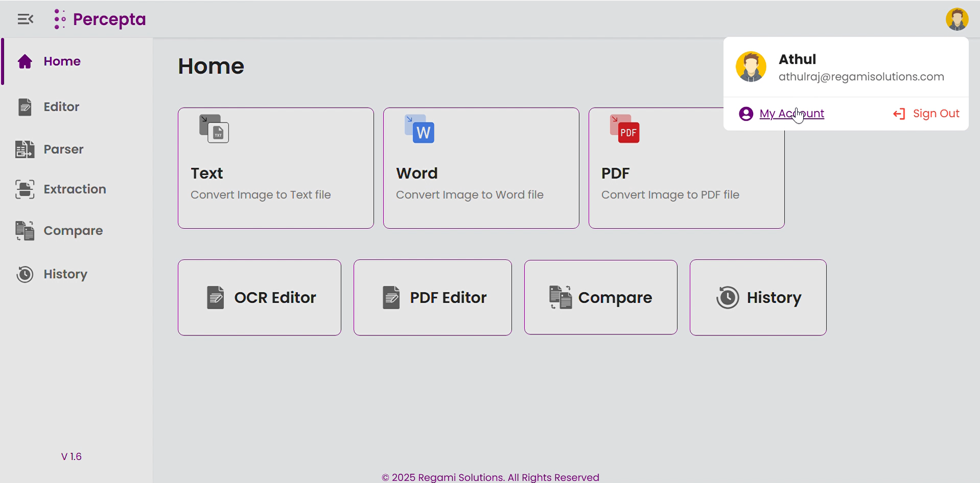Image resolution: width=980 pixels, height=483 pixels.
Task: Click the Editor pencil-document icon in sidebar
Action: [x=25, y=107]
